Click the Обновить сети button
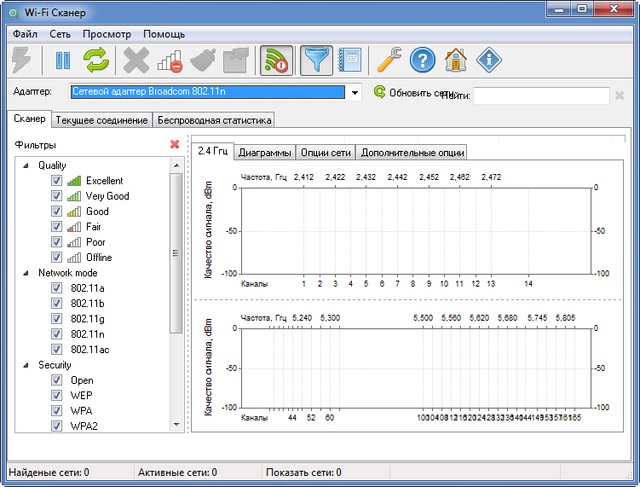The image size is (640, 487). pos(410,92)
